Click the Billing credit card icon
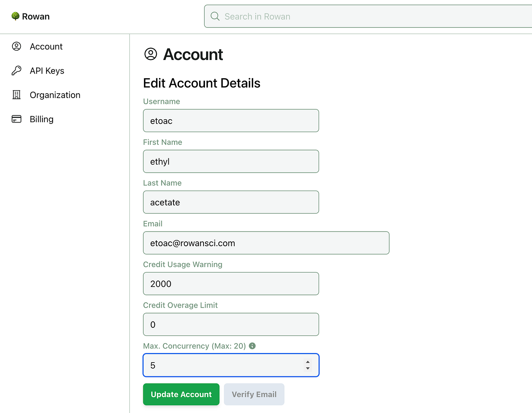532x413 pixels. (x=16, y=119)
